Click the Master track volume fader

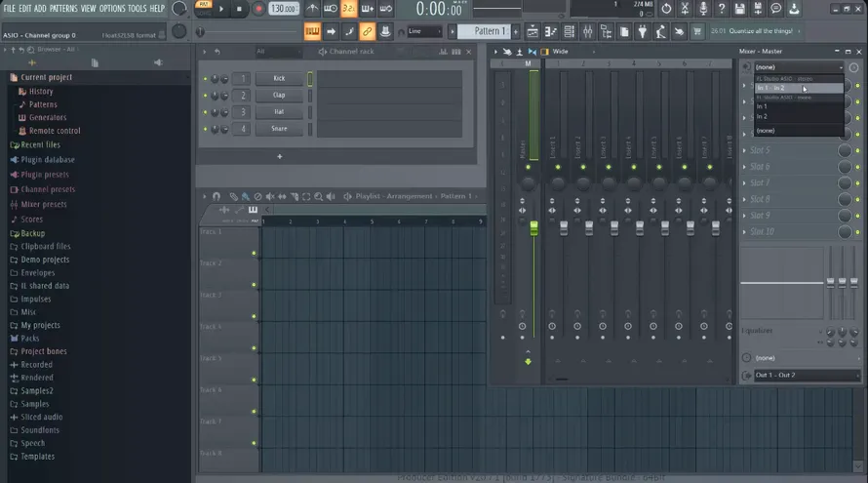[x=533, y=228]
